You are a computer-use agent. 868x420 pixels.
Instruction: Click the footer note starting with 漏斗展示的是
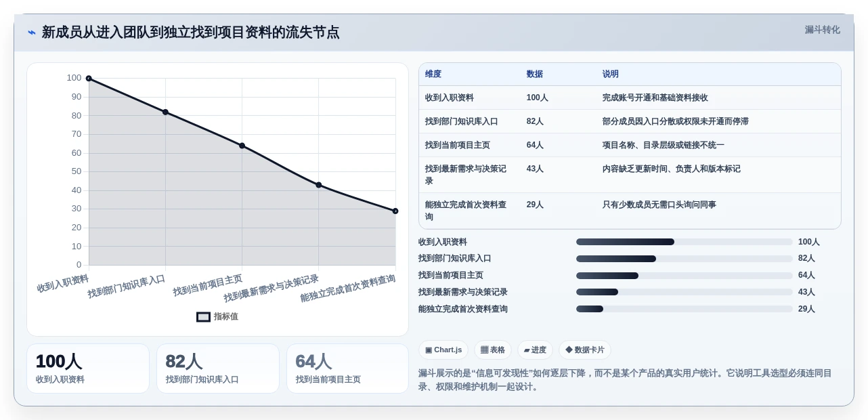tap(625, 380)
